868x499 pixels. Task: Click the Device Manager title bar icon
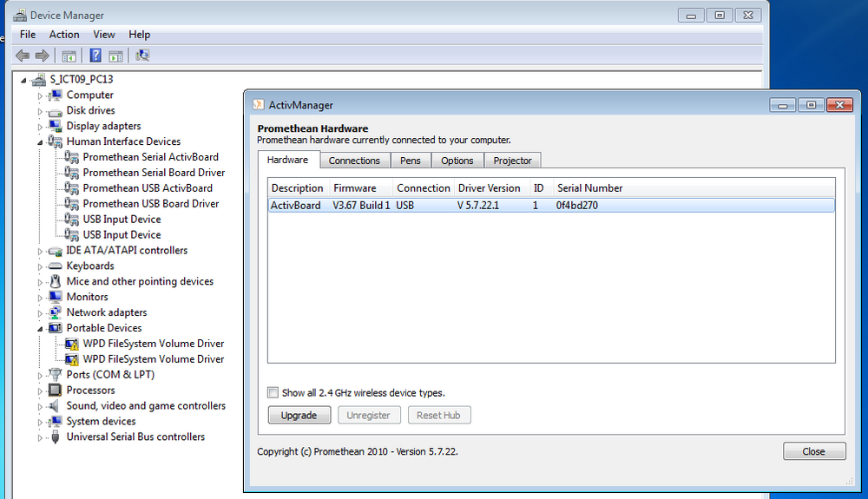click(x=20, y=15)
